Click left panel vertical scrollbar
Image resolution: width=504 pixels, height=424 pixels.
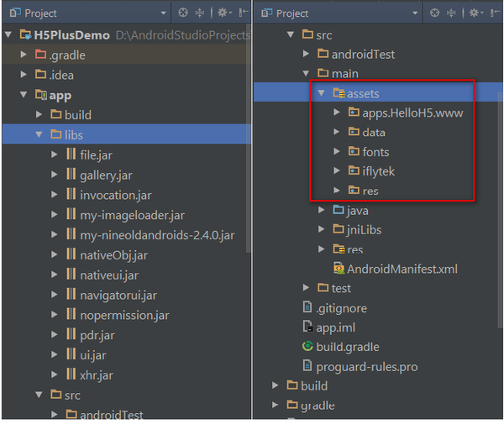click(249, 139)
